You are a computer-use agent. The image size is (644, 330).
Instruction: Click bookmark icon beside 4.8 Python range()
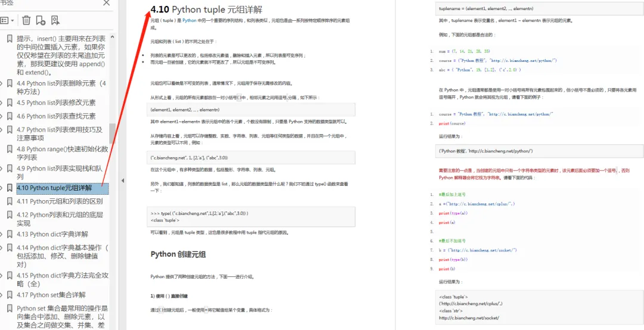[x=10, y=149]
